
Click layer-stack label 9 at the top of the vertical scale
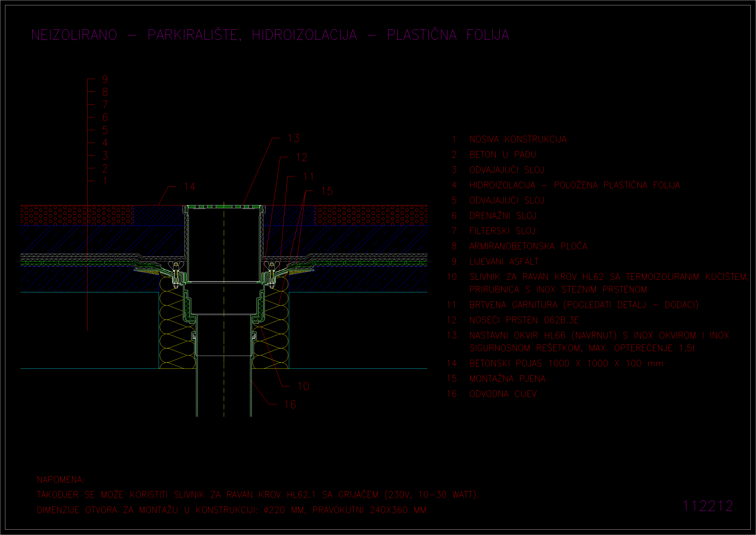pos(105,79)
